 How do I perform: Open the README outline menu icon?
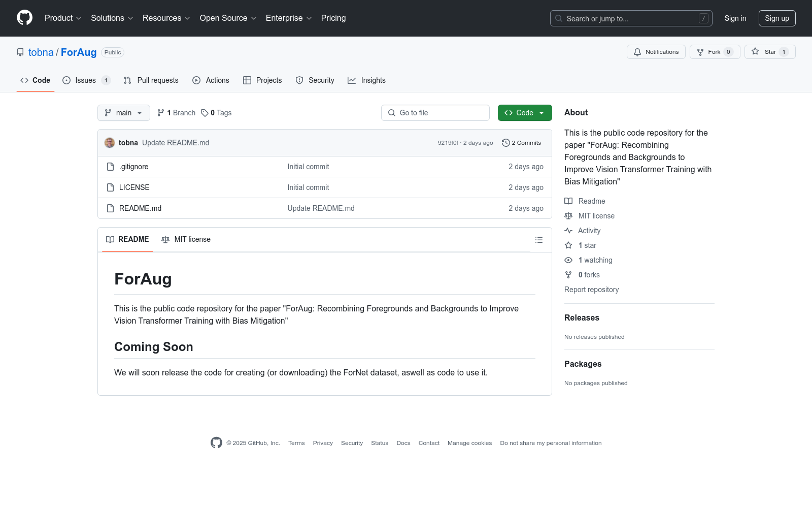539,240
